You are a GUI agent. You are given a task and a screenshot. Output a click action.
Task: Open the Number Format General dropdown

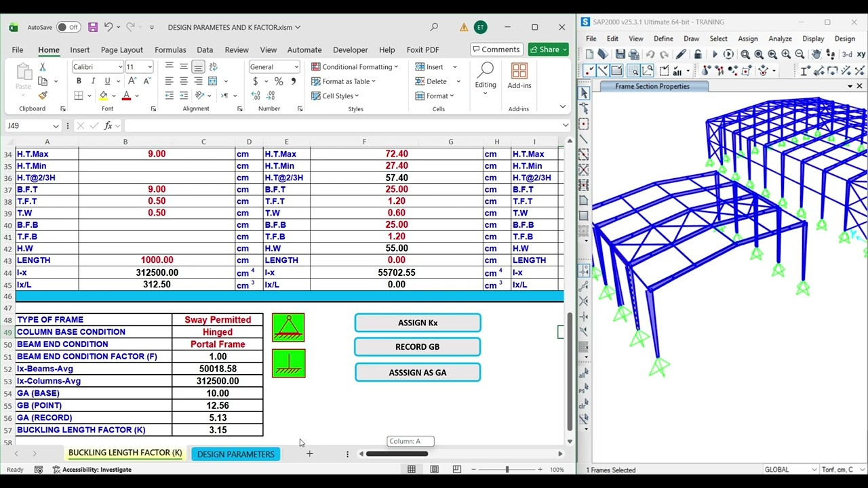[296, 67]
